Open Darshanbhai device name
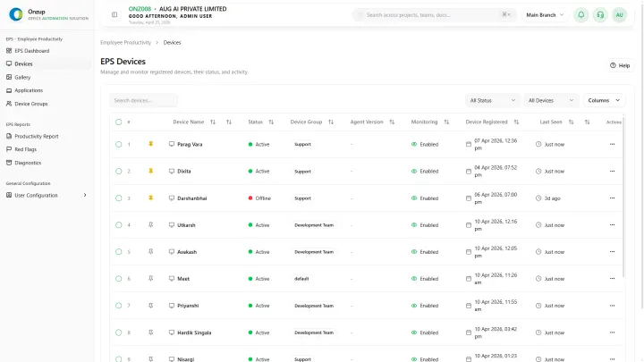Image resolution: width=644 pixels, height=362 pixels. 192,198
